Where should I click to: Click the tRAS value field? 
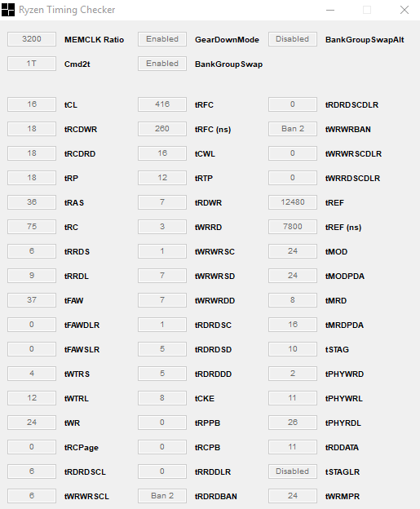point(32,202)
